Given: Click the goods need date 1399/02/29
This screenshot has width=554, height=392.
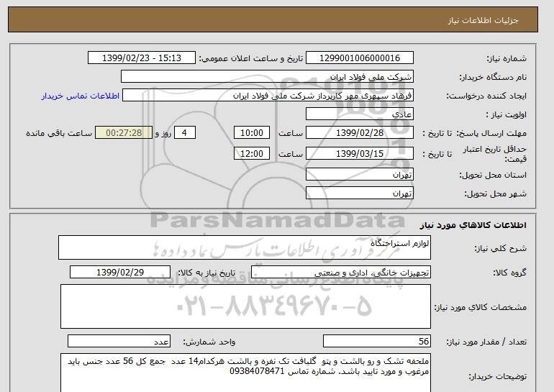Looking at the screenshot, I should pyautogui.click(x=120, y=273).
